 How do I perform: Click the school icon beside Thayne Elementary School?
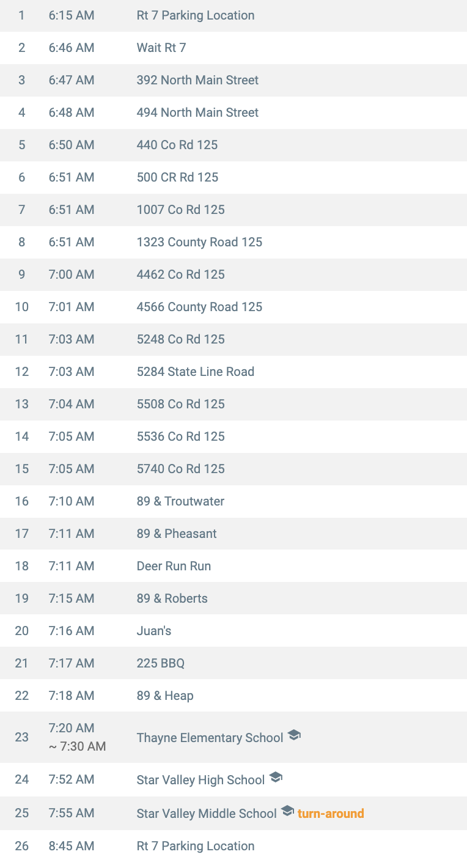(x=294, y=736)
